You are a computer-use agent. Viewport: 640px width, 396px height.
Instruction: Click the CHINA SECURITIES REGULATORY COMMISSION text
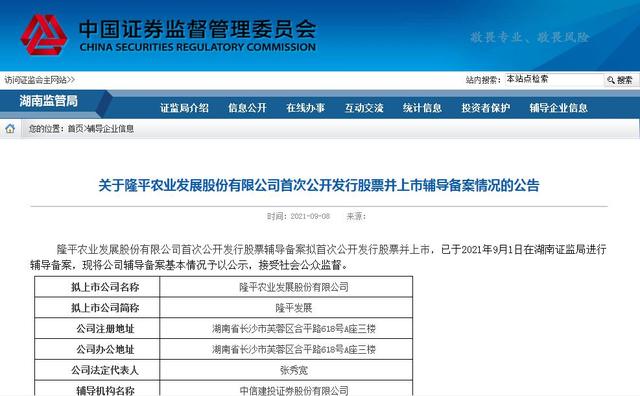tap(198, 47)
